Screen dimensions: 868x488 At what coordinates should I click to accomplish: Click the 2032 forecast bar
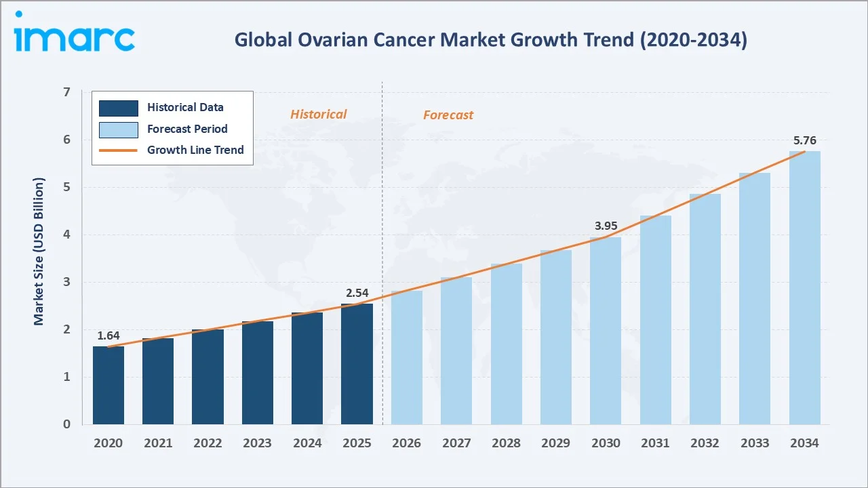coord(705,309)
